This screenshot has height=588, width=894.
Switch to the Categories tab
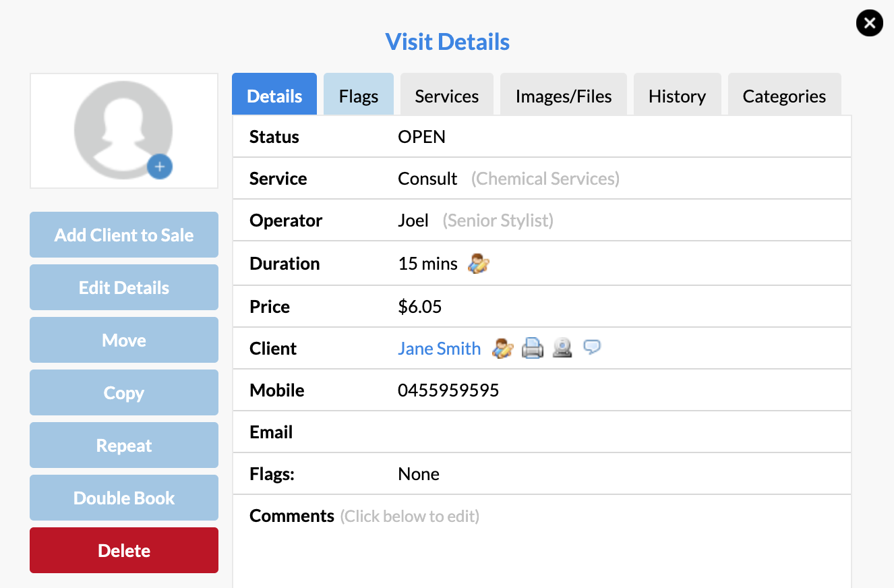point(784,95)
